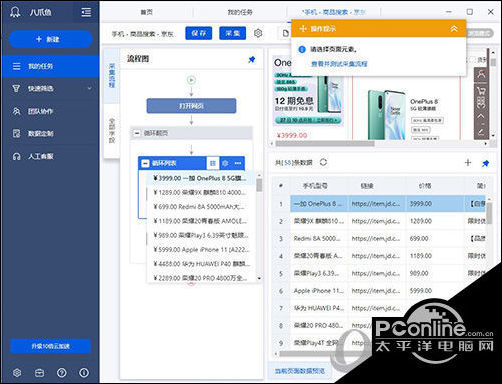Pin the flowchart panel using the pin icon
The image size is (502, 384).
click(252, 60)
